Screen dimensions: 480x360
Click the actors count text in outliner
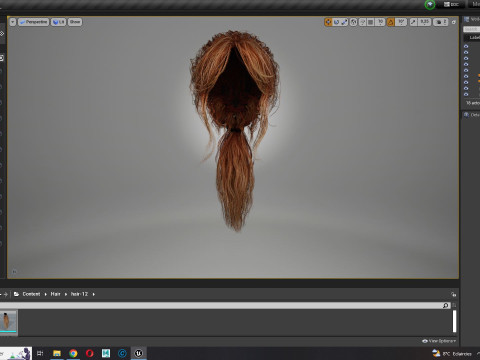click(473, 103)
